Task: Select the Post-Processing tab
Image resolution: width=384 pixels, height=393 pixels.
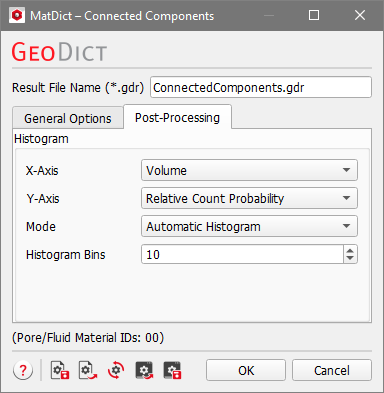Action: [x=177, y=117]
